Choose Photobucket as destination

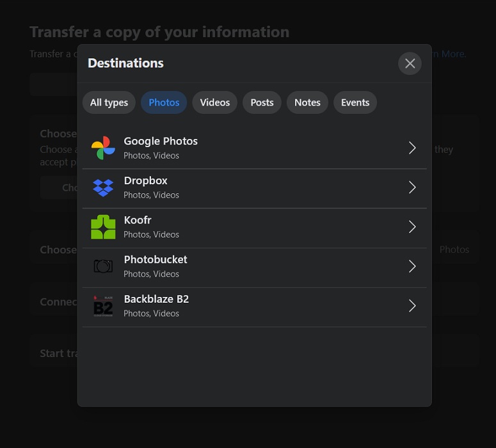point(254,268)
